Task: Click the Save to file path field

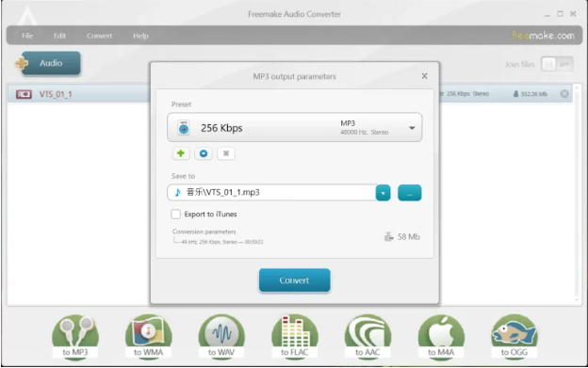Action: pyautogui.click(x=271, y=192)
